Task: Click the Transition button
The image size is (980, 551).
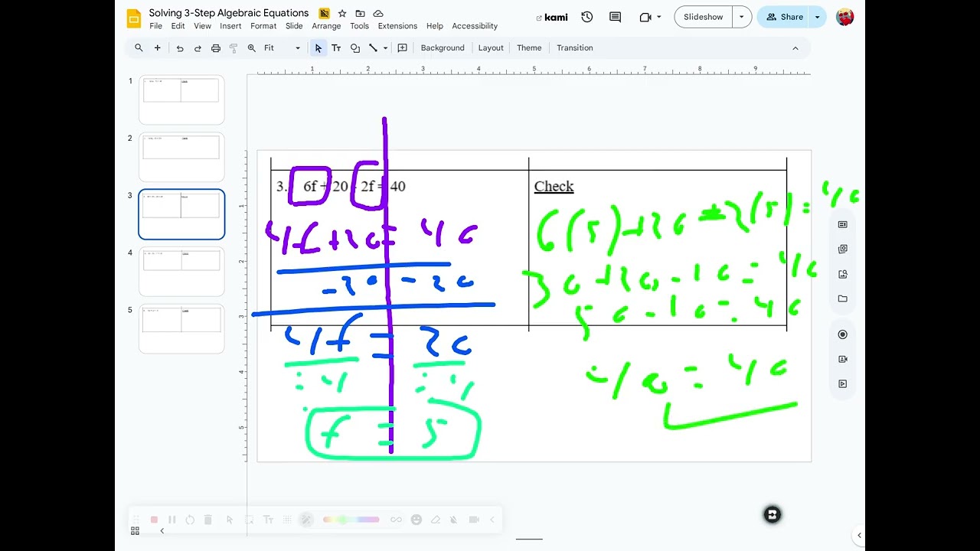Action: click(x=575, y=47)
